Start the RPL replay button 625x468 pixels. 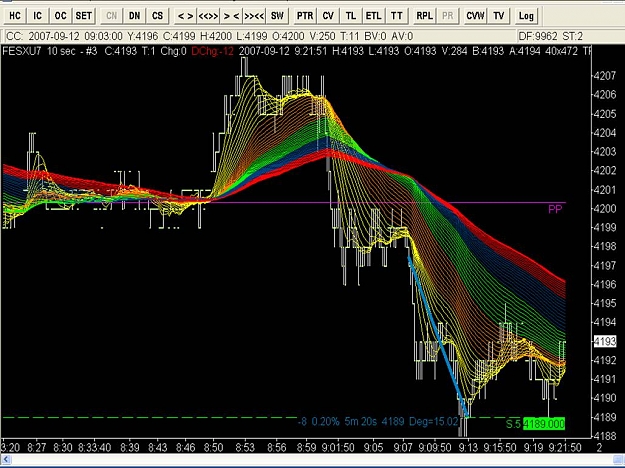[x=425, y=16]
